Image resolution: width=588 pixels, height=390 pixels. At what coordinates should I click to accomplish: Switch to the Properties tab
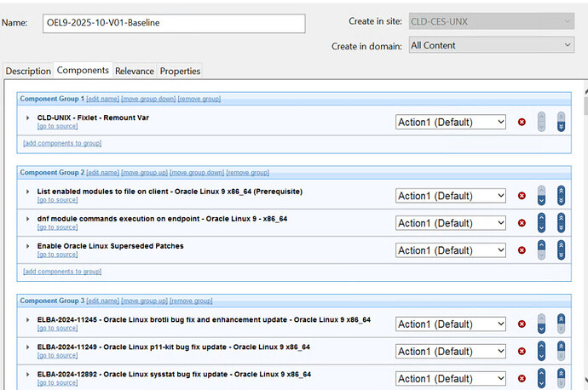click(x=180, y=71)
